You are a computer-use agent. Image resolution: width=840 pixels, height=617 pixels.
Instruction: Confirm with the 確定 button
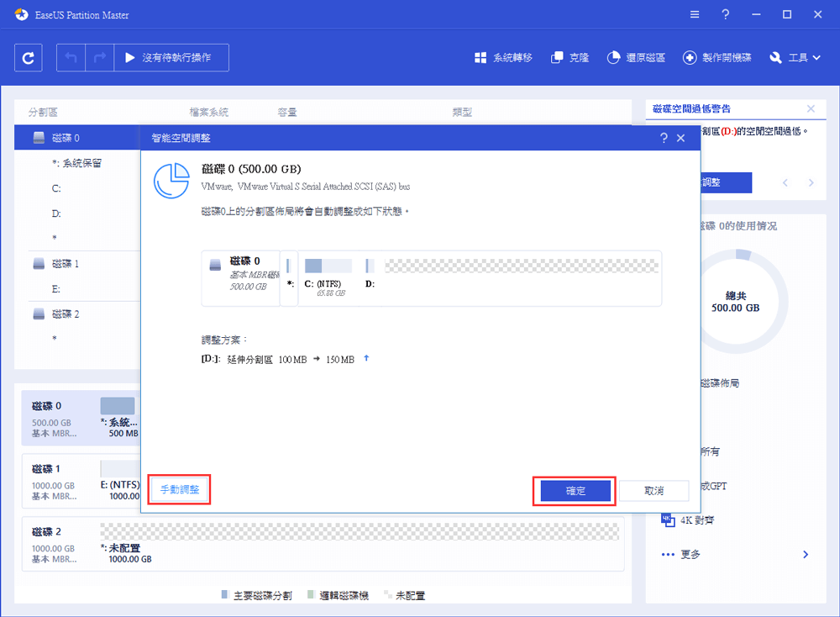(575, 491)
